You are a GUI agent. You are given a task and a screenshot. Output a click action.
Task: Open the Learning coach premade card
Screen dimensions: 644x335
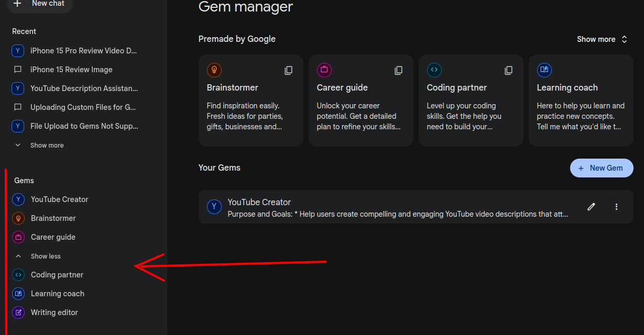[581, 100]
